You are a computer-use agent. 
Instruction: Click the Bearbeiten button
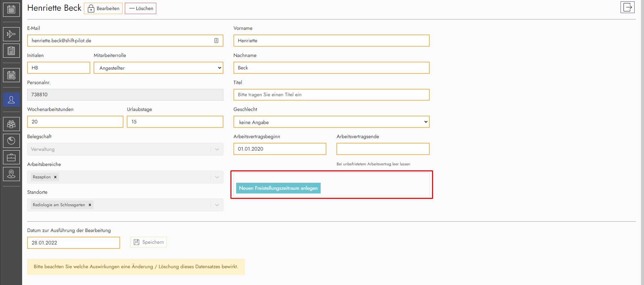coord(103,8)
